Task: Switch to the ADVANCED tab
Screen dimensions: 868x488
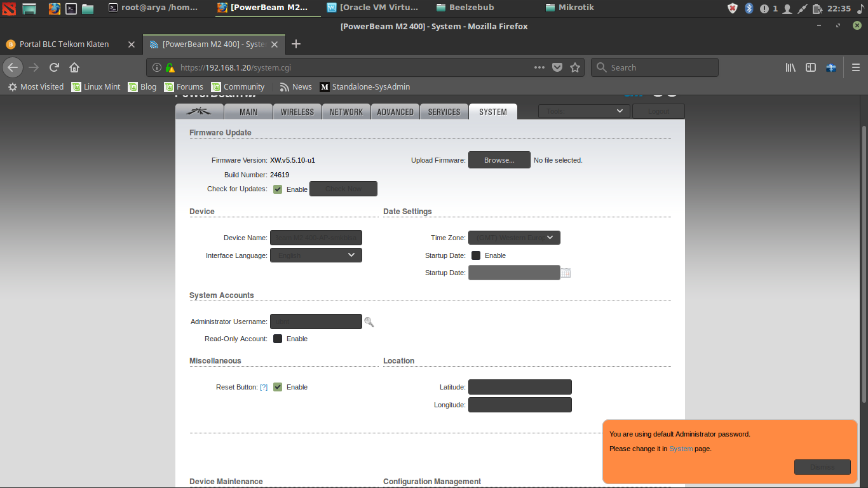Action: [x=395, y=112]
